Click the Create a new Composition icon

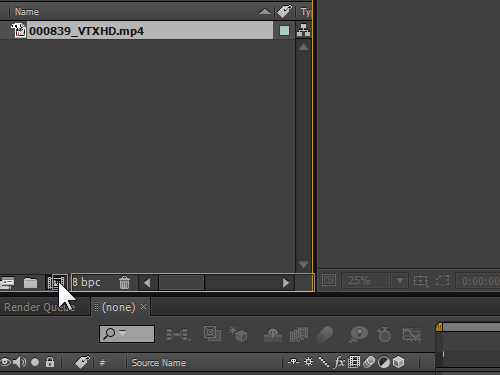pos(57,283)
